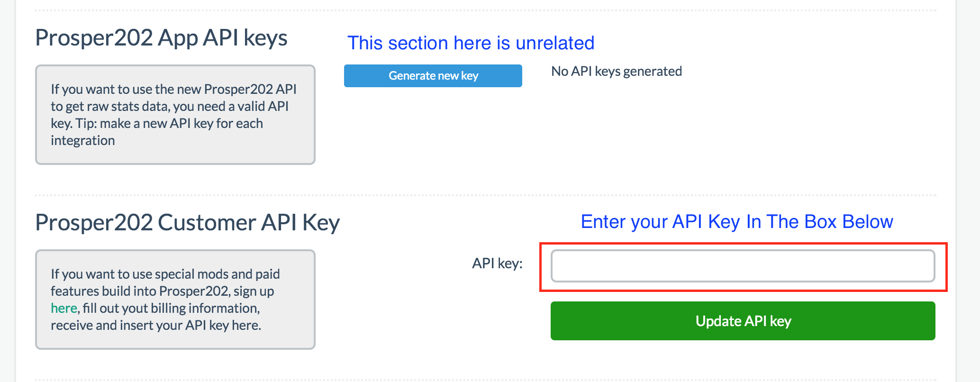The image size is (980, 382).
Task: Click dotted divider above App API keys heading
Action: (485, 10)
